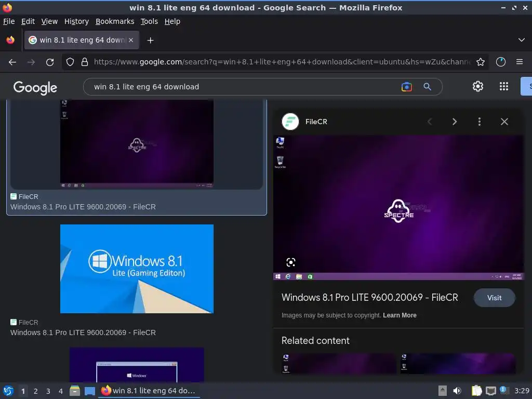532x399 pixels.
Task: Open first related content thumbnail
Action: [x=339, y=363]
